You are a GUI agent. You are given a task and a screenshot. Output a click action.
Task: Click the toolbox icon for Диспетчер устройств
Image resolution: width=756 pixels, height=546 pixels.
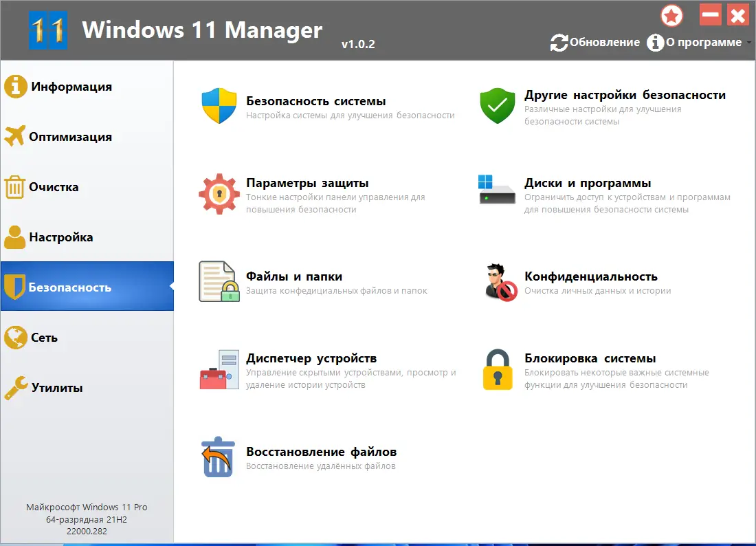(x=219, y=369)
